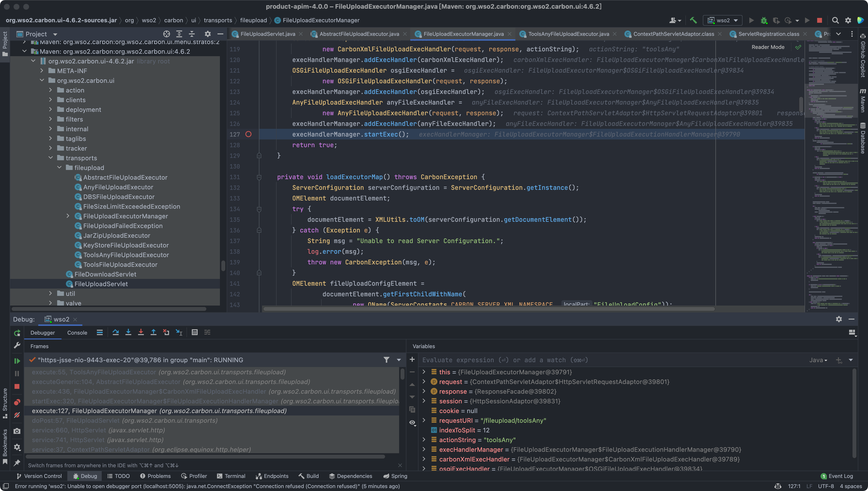The width and height of the screenshot is (868, 491).
Task: Toggle Reader Mode in the editor
Action: (768, 47)
